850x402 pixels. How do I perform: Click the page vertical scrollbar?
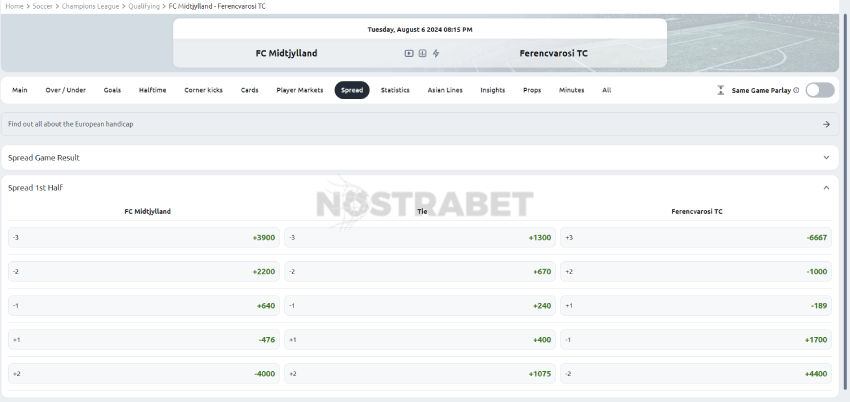(845, 201)
